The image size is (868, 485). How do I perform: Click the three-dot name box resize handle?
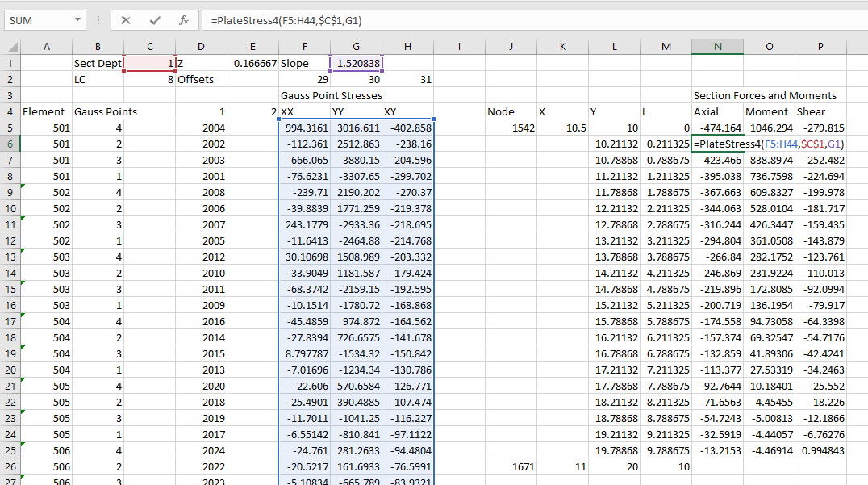coord(98,20)
